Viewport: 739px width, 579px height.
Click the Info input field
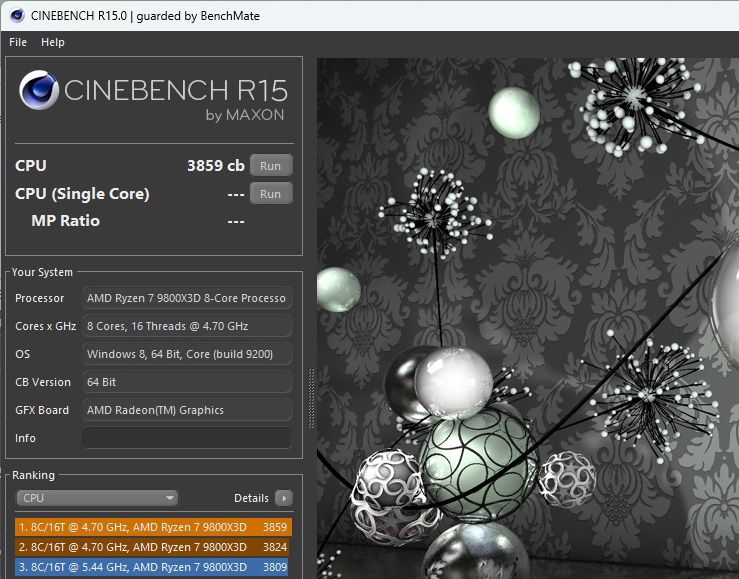click(x=187, y=438)
